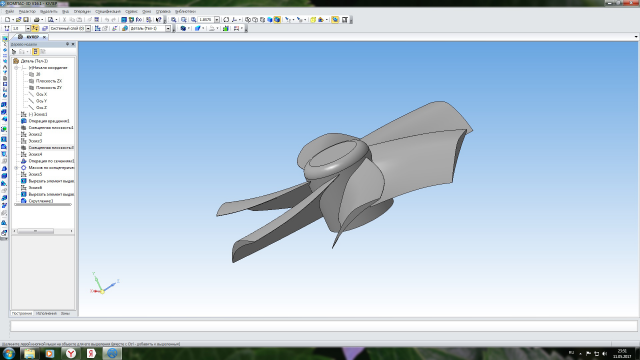Open the Редактор menu
Screen dimensions: 640x360
[x=27, y=11]
